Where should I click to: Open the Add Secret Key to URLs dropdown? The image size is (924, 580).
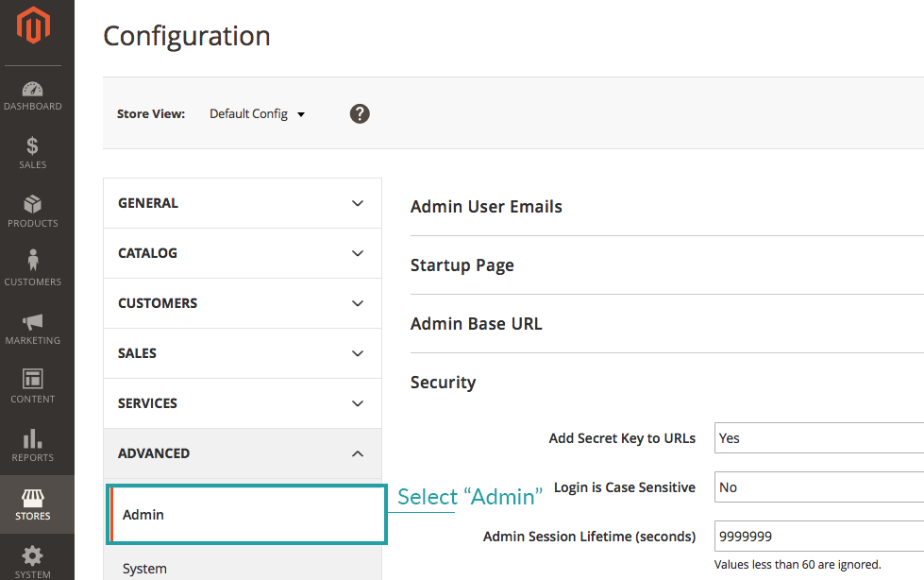point(817,438)
